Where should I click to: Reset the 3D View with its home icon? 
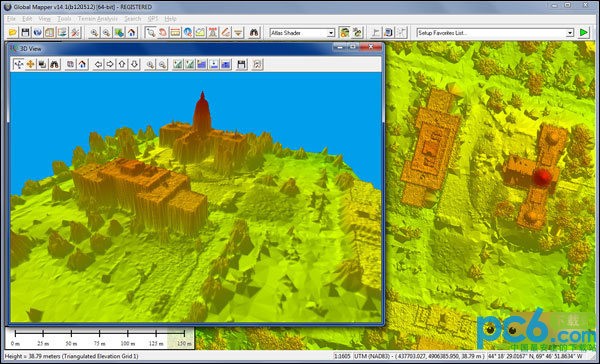coord(82,64)
